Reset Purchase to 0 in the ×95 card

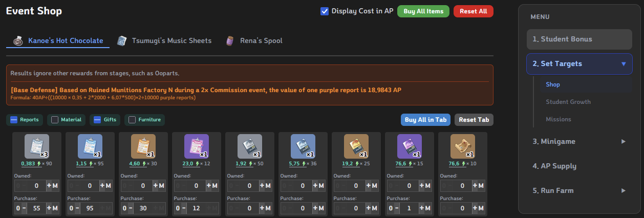[71, 208]
